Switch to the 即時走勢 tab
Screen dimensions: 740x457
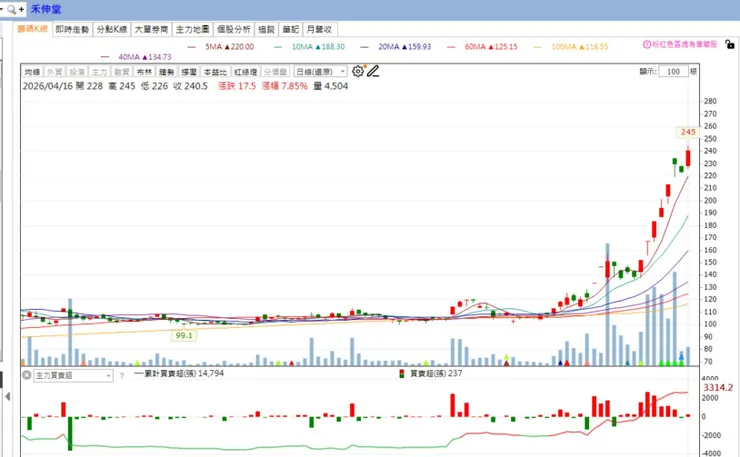(x=72, y=29)
